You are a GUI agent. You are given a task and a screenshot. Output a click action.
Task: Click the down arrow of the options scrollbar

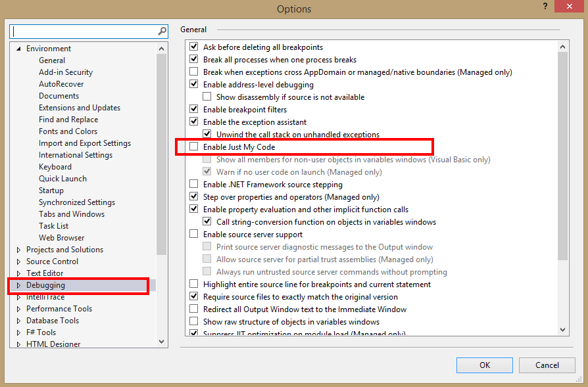[x=562, y=329]
